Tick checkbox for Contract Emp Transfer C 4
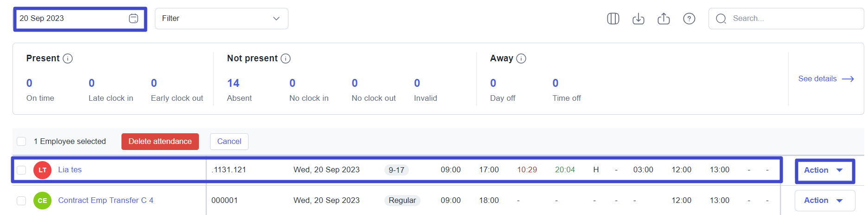The image size is (868, 215). [x=21, y=201]
